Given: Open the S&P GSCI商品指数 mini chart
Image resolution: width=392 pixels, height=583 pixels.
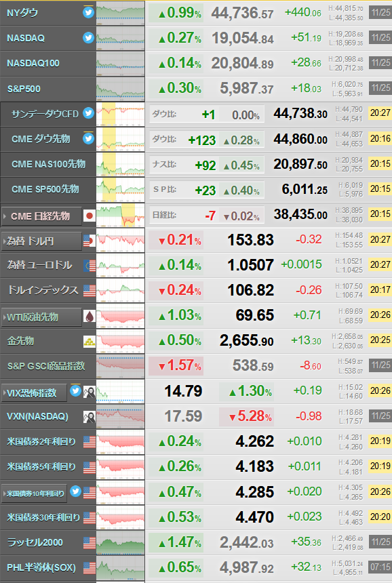Looking at the screenshot, I should pyautogui.click(x=121, y=366).
